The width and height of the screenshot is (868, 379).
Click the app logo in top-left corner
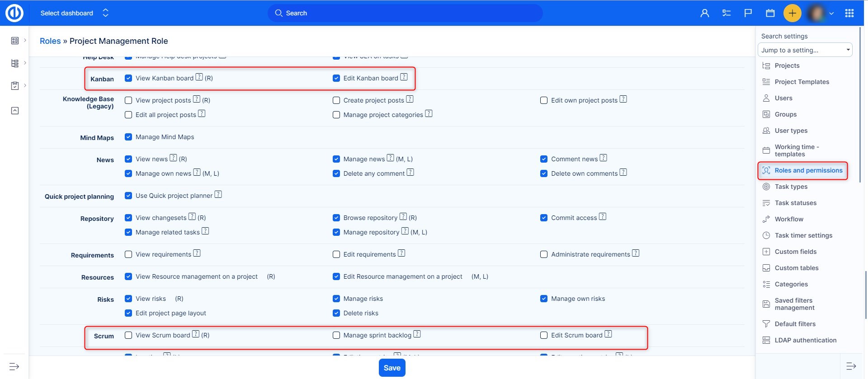[14, 13]
